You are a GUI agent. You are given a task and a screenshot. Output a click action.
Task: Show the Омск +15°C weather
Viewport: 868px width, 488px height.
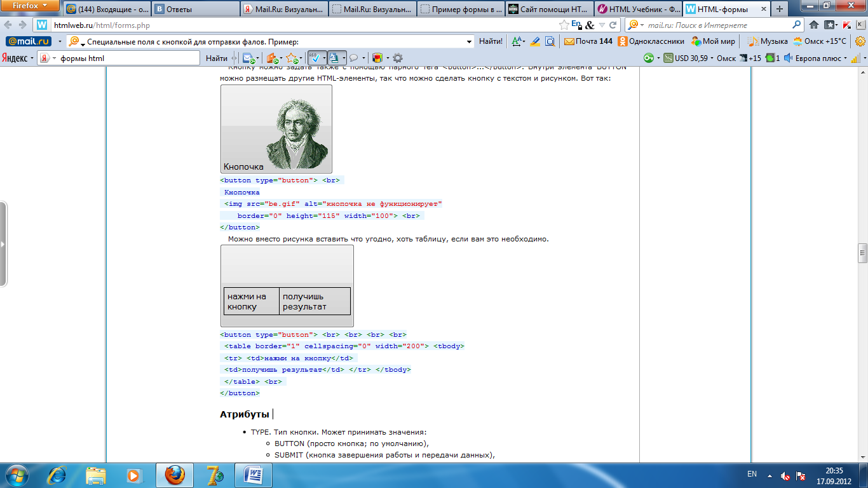point(820,41)
